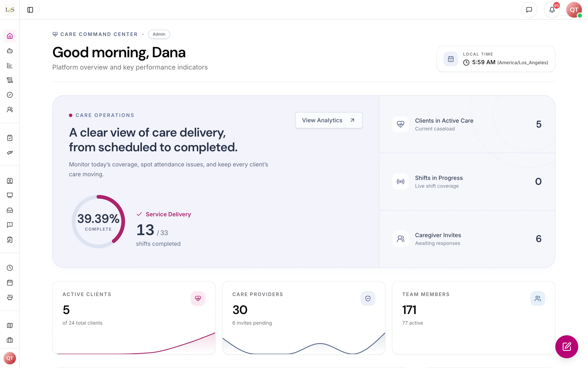The height and width of the screenshot is (368, 588).
Task: Open the QT profile avatar in the header
Action: (x=574, y=10)
